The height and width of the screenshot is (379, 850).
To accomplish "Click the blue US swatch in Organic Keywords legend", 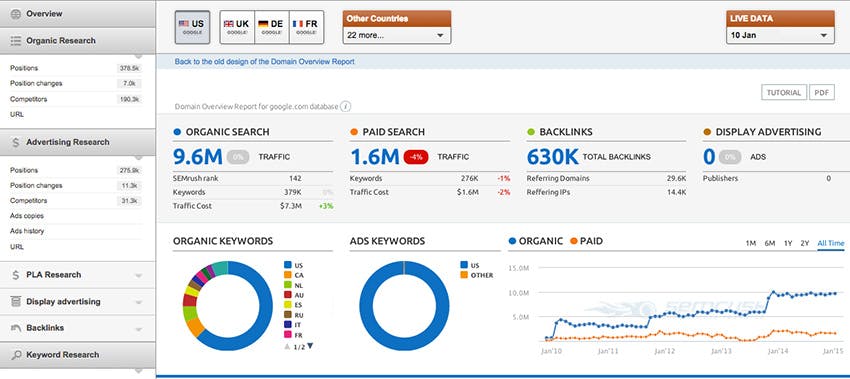I will coord(287,265).
